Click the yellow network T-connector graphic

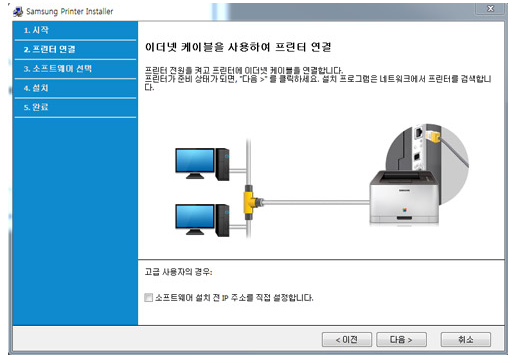pos(252,202)
